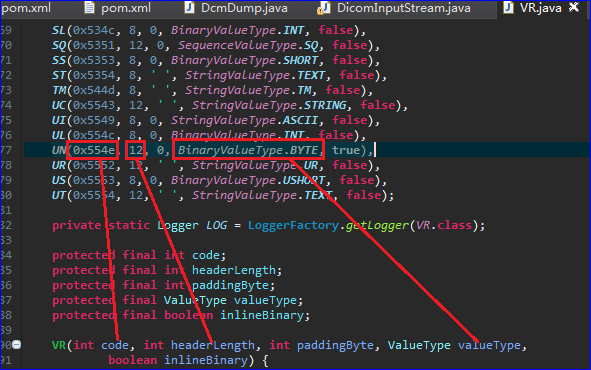Click the VR constructor name
Viewport: 591px width, 370px height.
[59, 345]
